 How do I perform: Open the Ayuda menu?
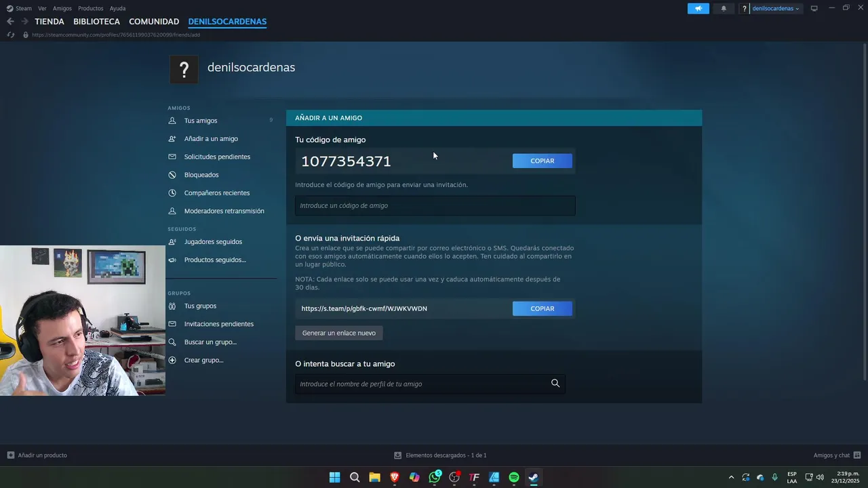[x=117, y=8]
